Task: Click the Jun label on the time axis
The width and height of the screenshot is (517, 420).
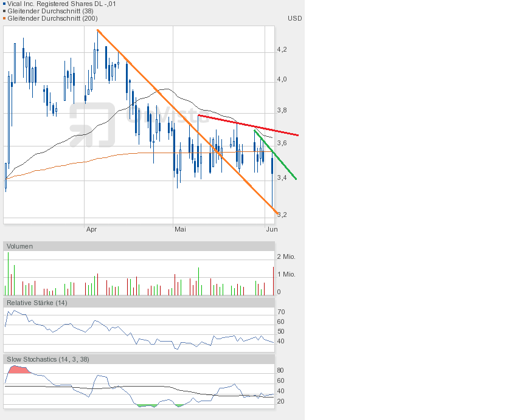Action: point(272,229)
